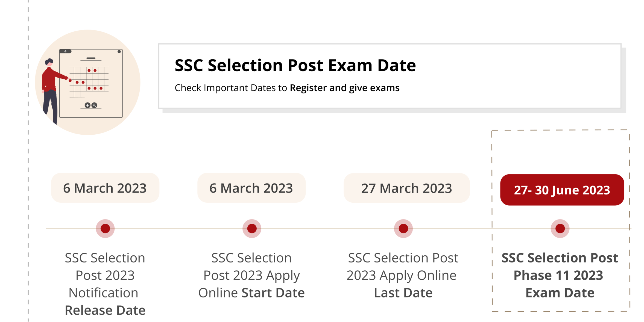Click the 27 March 2023 date pill

[x=406, y=188]
